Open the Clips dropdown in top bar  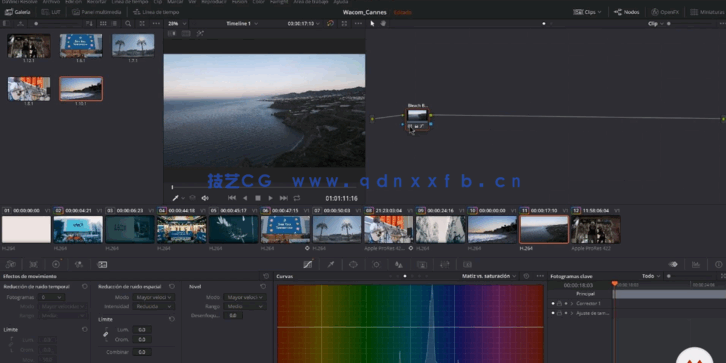pos(587,12)
